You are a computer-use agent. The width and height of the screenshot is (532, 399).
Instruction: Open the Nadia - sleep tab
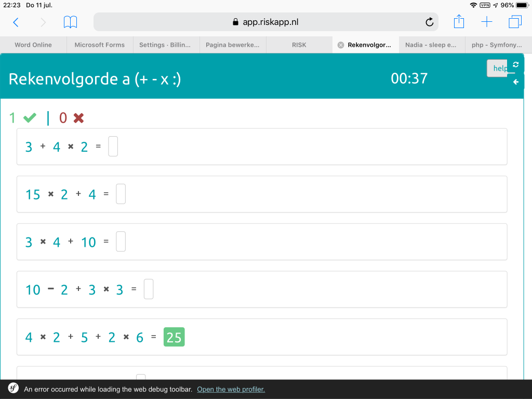(x=431, y=45)
